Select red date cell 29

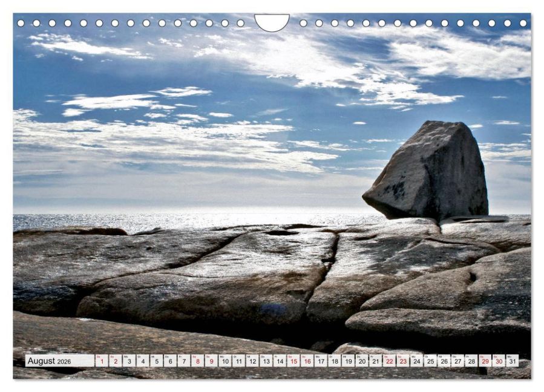pyautogui.click(x=485, y=361)
